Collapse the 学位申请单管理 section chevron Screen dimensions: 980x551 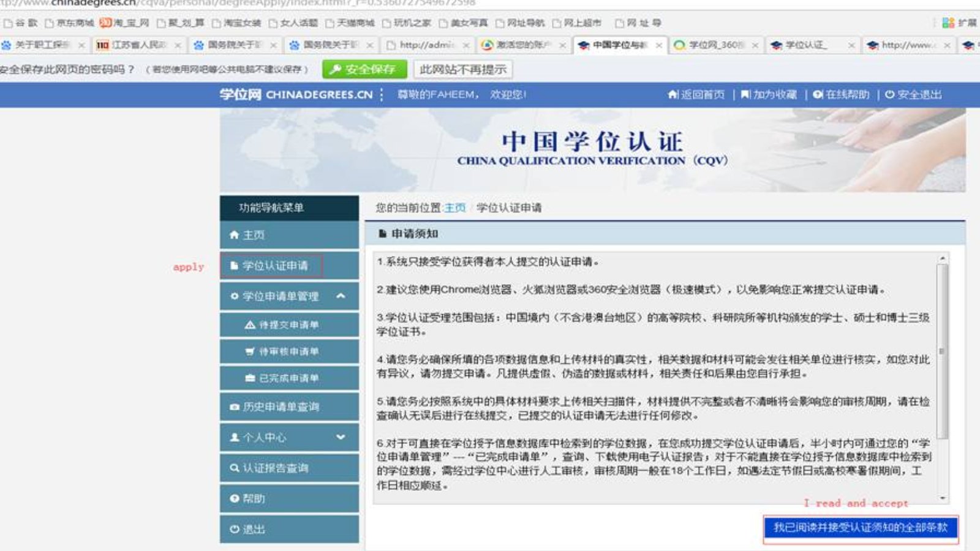point(341,296)
